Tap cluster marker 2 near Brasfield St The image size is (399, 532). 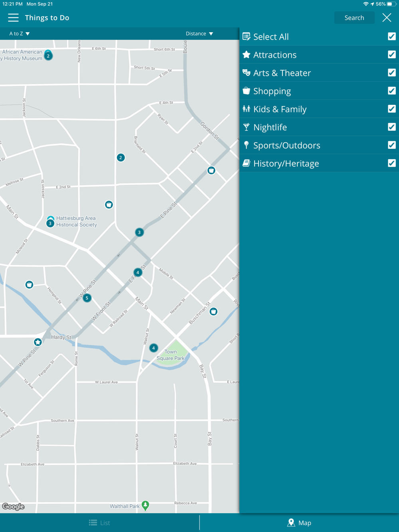point(121,158)
